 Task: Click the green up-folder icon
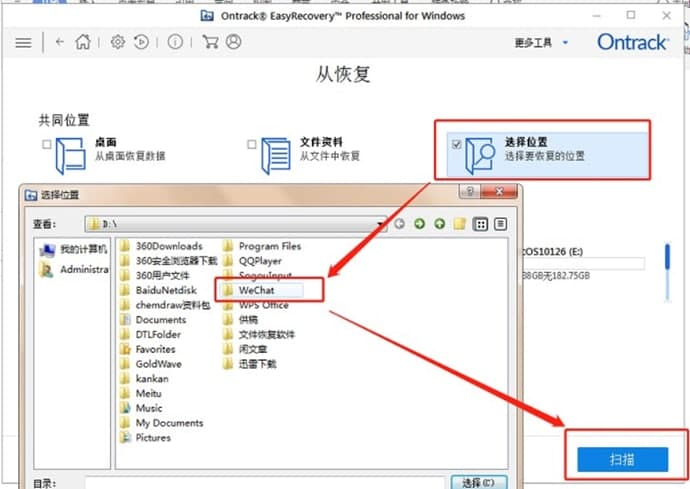(440, 224)
